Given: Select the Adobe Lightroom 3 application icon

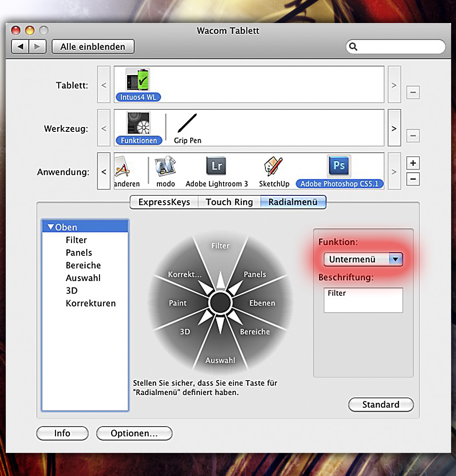Looking at the screenshot, I should 216,167.
